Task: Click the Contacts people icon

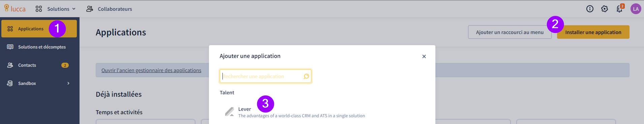Action: (10, 65)
